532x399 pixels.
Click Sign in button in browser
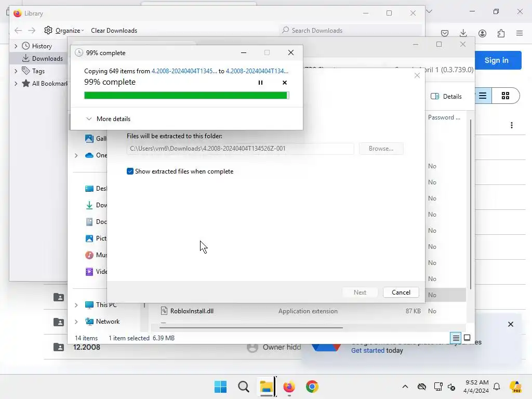click(x=496, y=60)
